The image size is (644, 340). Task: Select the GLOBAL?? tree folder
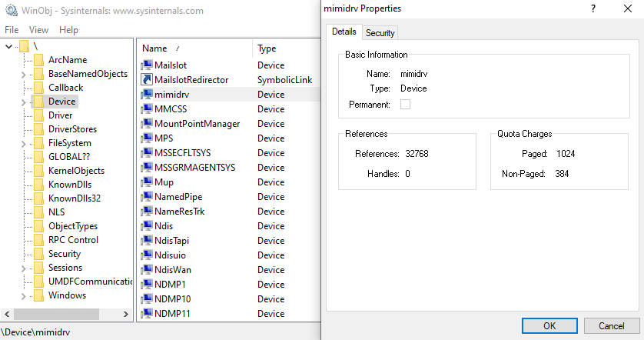69,157
